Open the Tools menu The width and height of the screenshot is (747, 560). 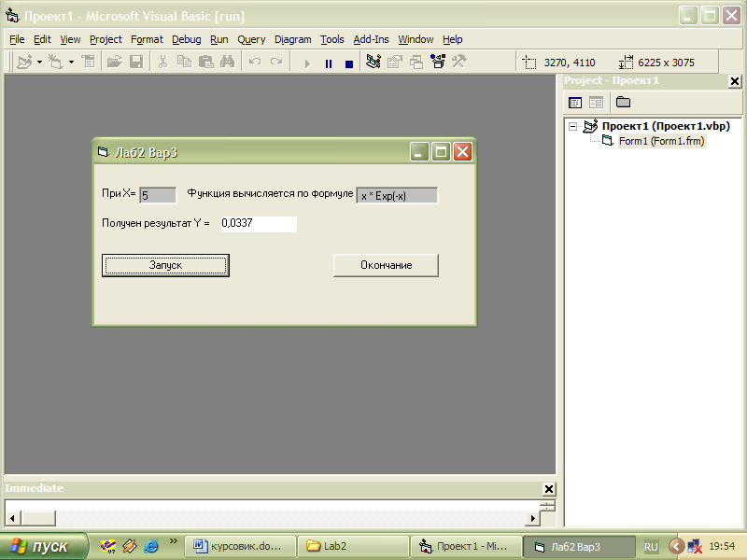coord(332,39)
